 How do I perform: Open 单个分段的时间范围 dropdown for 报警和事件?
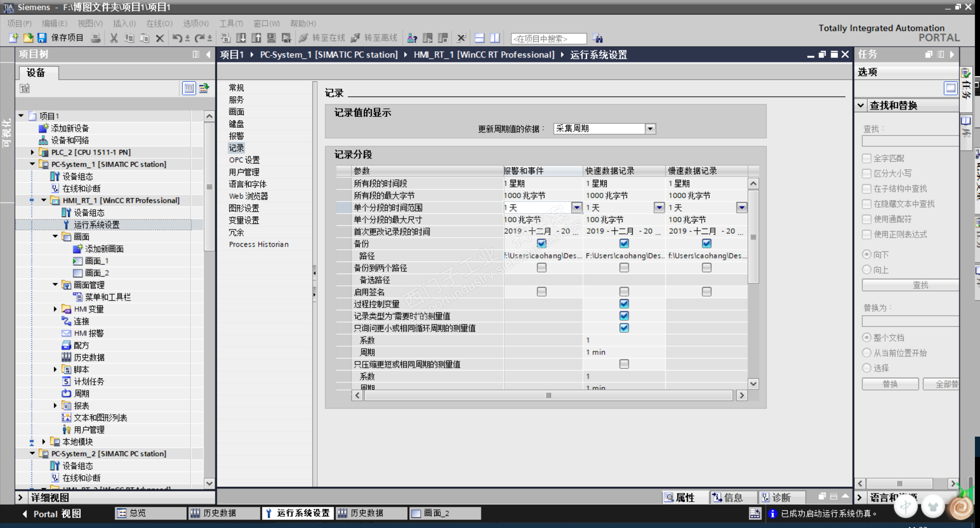[576, 207]
